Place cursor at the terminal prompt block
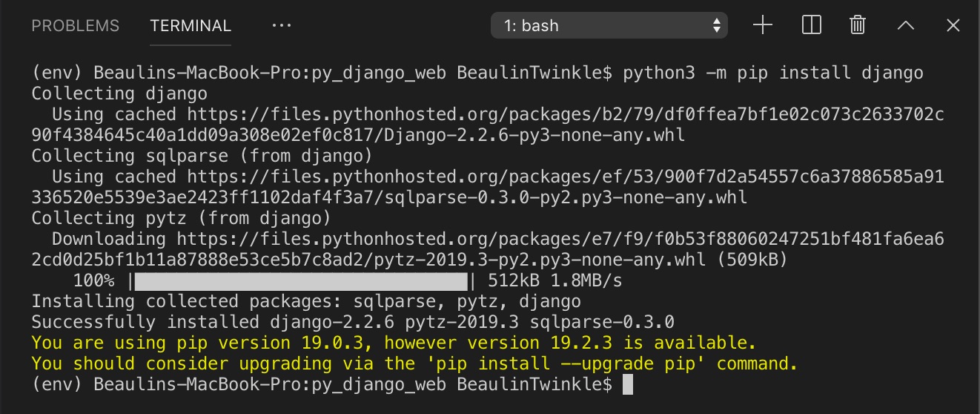The width and height of the screenshot is (980, 414). (x=628, y=384)
